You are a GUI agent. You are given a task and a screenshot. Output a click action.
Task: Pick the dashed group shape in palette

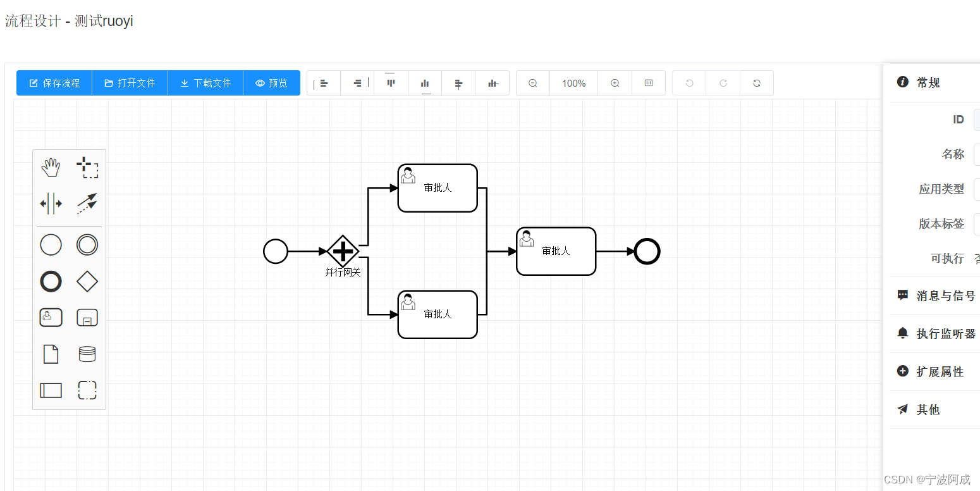(x=87, y=390)
